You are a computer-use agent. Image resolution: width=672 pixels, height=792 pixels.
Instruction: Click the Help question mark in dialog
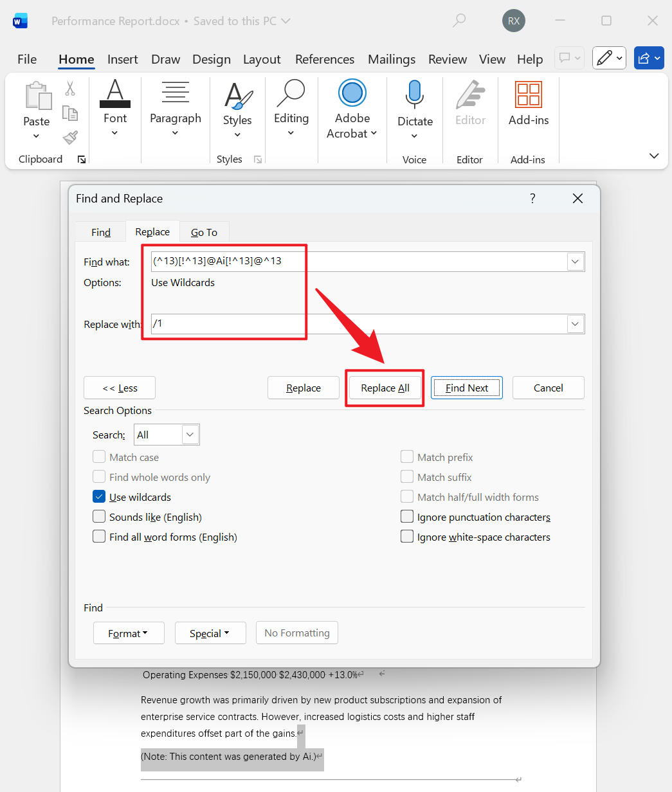point(532,199)
